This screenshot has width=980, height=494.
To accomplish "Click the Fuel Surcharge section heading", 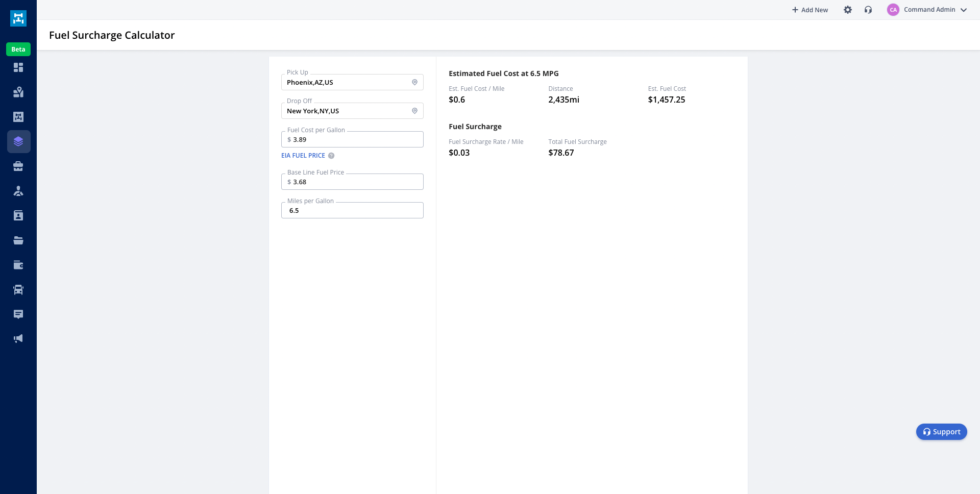I will pyautogui.click(x=475, y=127).
